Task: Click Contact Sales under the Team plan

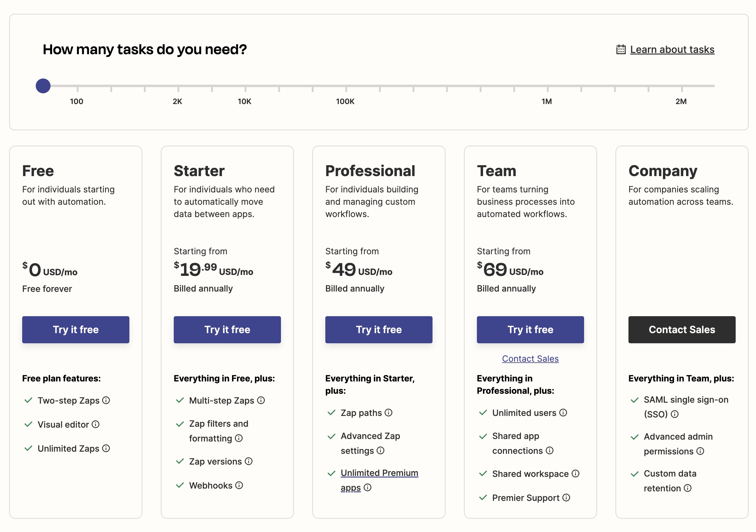Action: pyautogui.click(x=530, y=359)
